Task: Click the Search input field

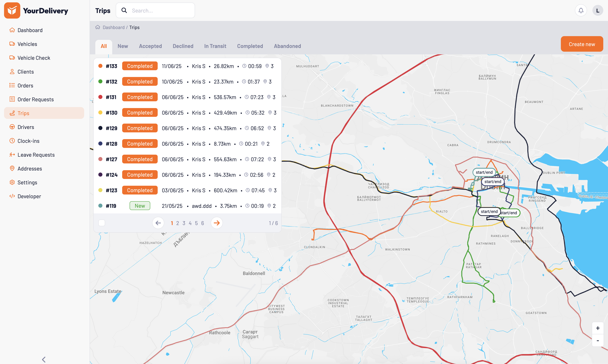Action: click(160, 10)
